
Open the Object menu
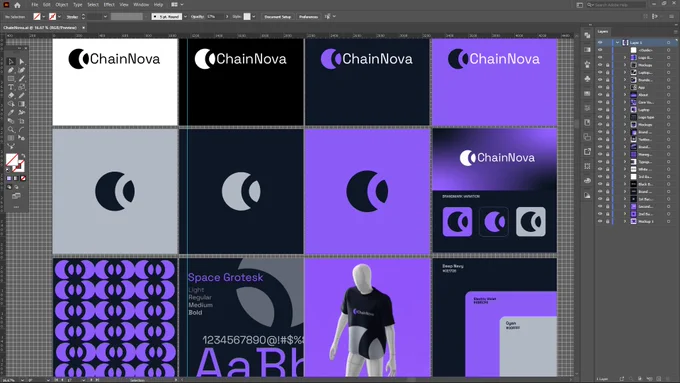click(x=62, y=5)
